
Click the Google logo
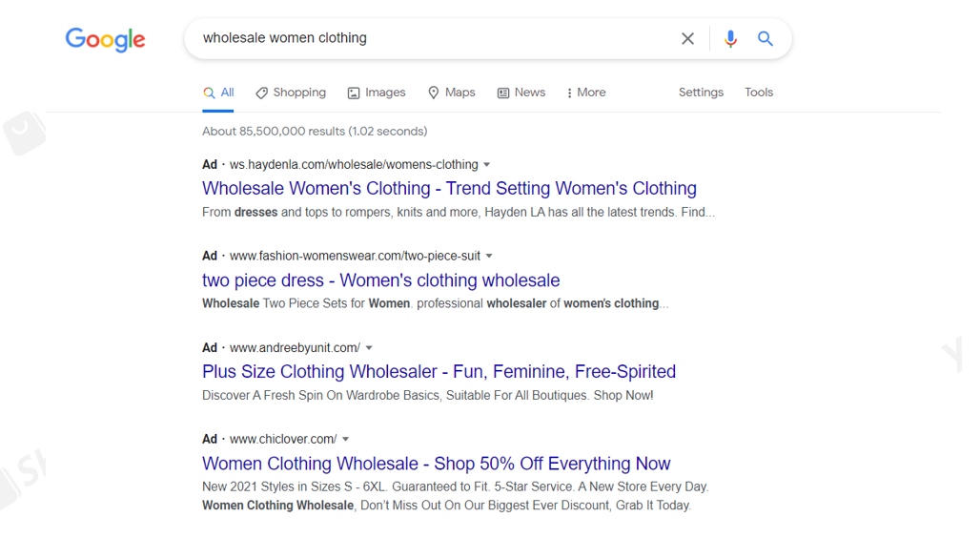pyautogui.click(x=105, y=39)
